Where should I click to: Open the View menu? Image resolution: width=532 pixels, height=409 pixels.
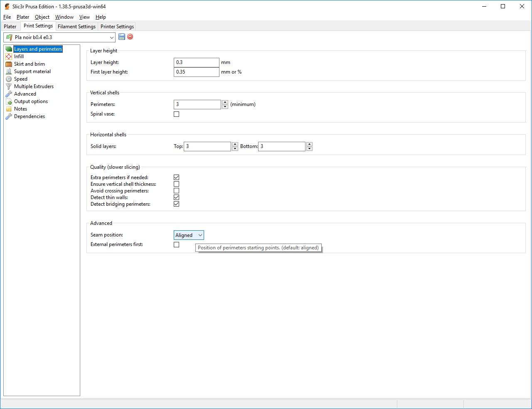[x=84, y=17]
